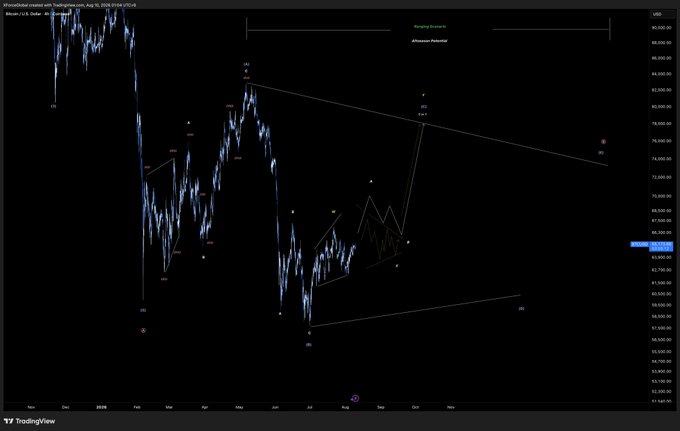Viewport: 680px width, 431px height.
Task: Click the 54,700.00 price axis label
Action: tap(662, 361)
